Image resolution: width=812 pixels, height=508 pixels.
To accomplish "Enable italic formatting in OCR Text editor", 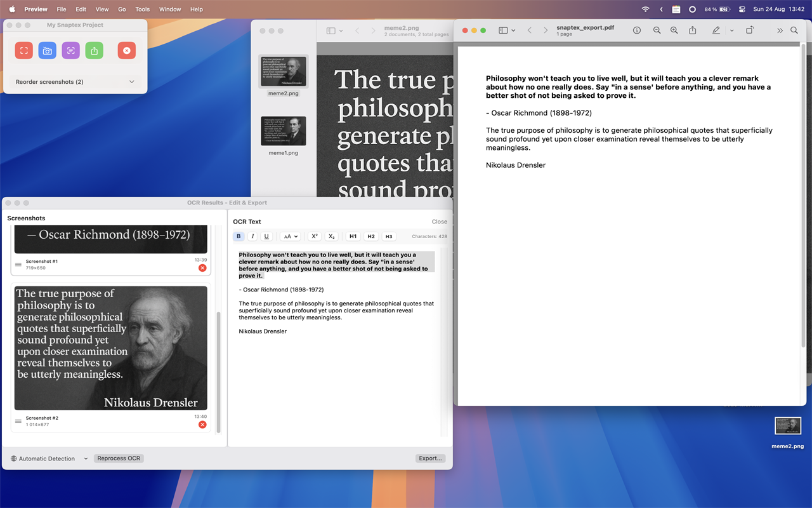I will (x=252, y=236).
